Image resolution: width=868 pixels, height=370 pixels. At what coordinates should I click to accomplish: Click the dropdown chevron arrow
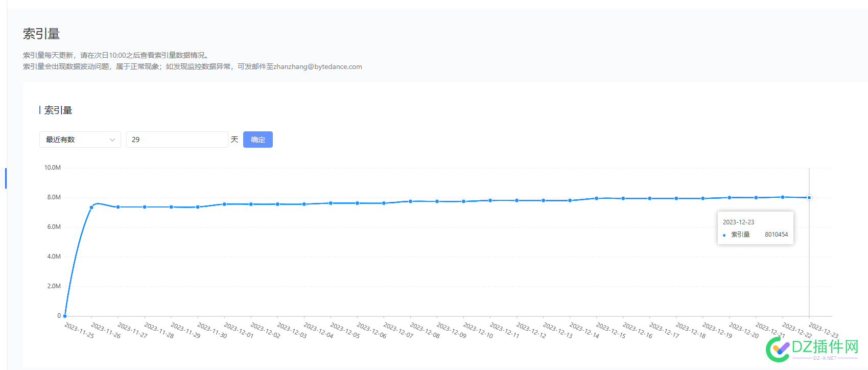pos(112,140)
